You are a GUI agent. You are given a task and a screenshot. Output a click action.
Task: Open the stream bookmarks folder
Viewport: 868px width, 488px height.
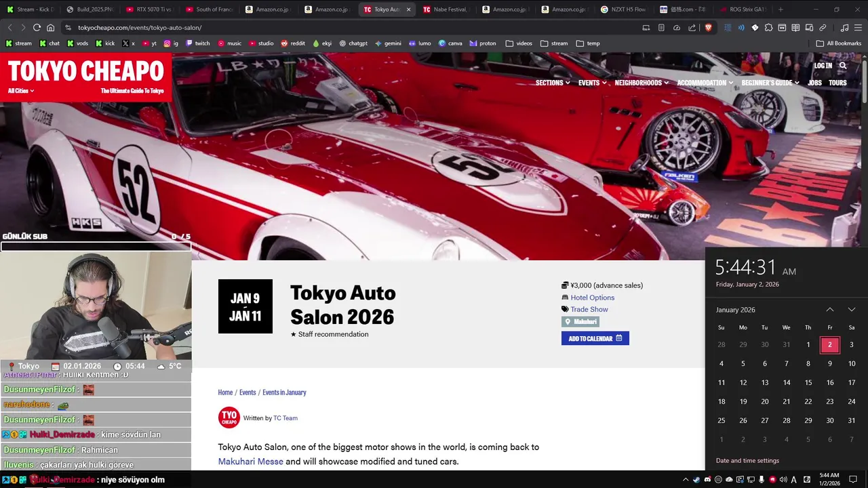(x=554, y=43)
